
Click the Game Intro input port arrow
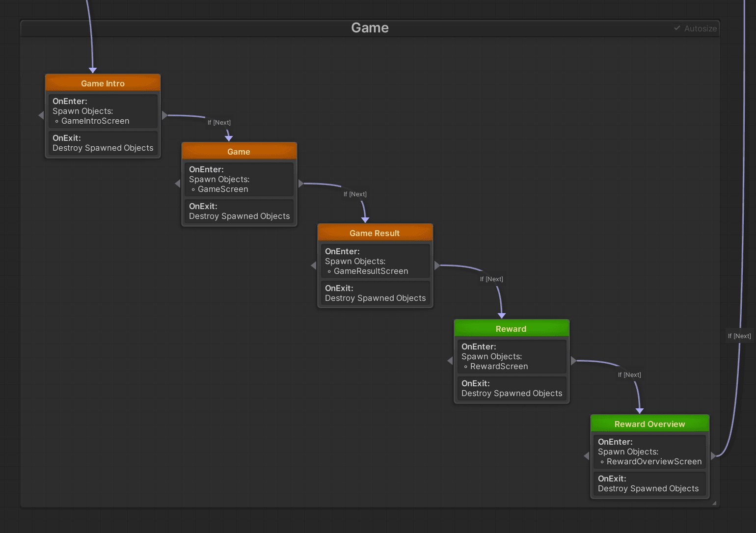click(x=41, y=115)
